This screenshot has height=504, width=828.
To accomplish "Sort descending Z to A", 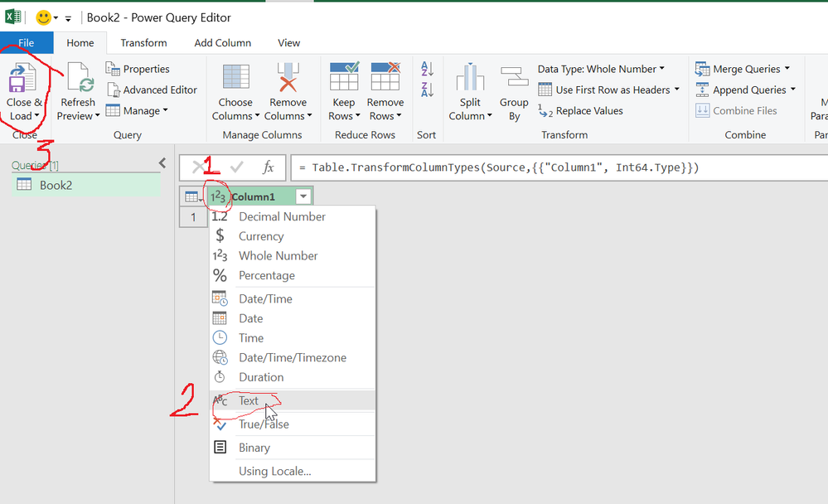I will [x=427, y=90].
